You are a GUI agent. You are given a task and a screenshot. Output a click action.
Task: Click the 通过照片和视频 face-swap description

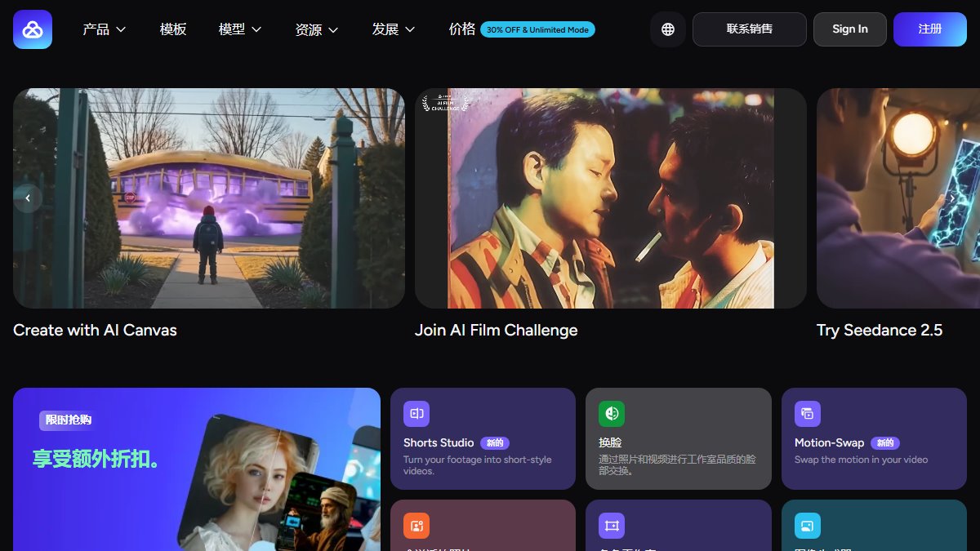coord(678,465)
